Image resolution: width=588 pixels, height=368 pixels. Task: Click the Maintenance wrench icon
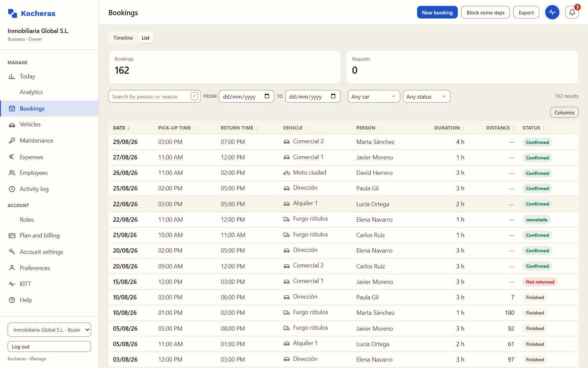12,141
